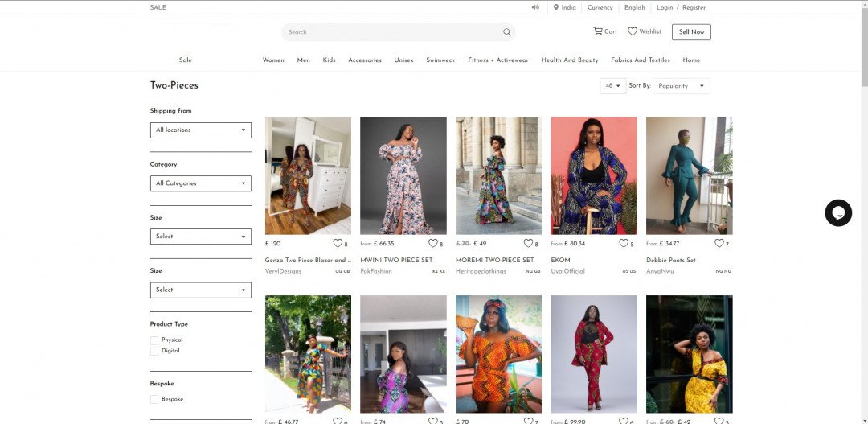Screen dimensions: 868x424
Task: Open the first Size Select dropdown
Action: pos(200,237)
